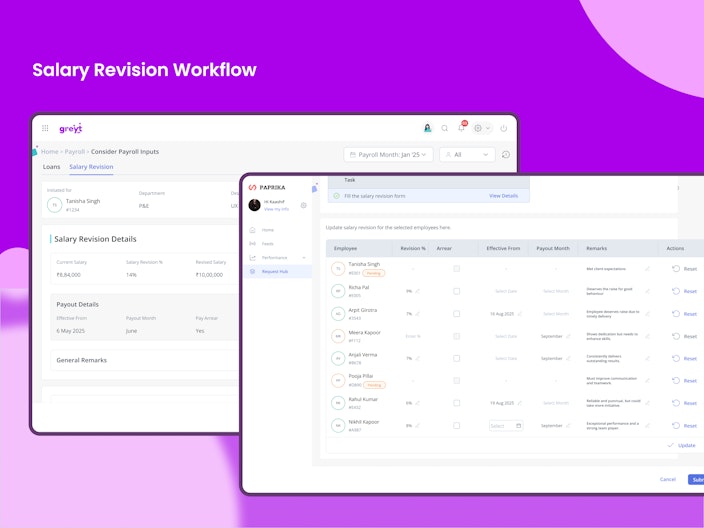Open settings gear next to HK Kaashif profile
Viewport: 704px width, 528px height.
click(304, 205)
